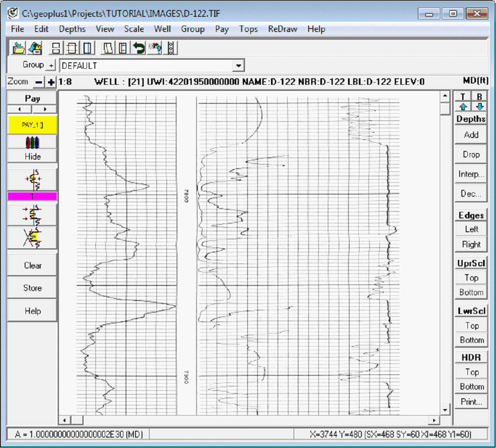Click the crossed-out pay zone delete icon
496x448 pixels.
point(32,237)
